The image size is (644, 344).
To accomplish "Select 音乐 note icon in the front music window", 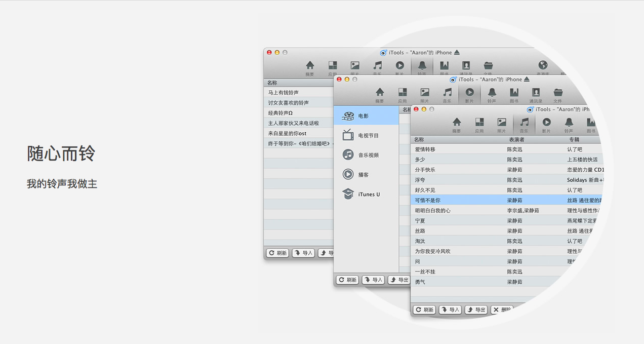I will point(524,122).
